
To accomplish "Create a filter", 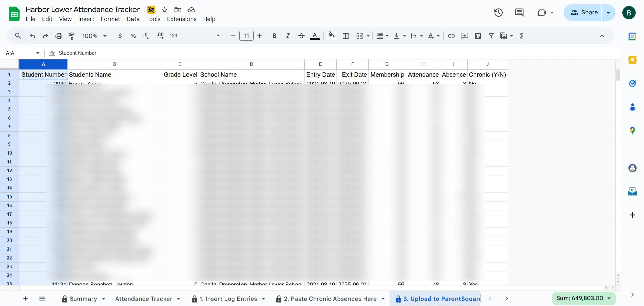I will point(491,36).
